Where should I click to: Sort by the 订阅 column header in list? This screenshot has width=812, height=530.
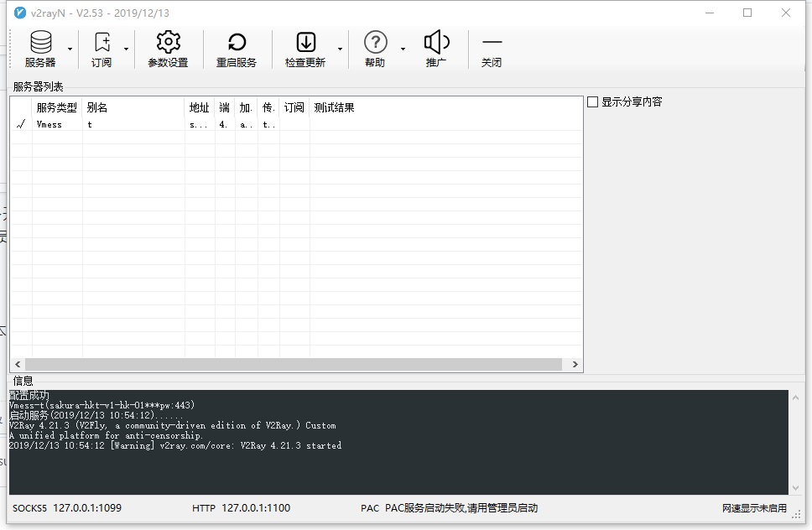[294, 107]
